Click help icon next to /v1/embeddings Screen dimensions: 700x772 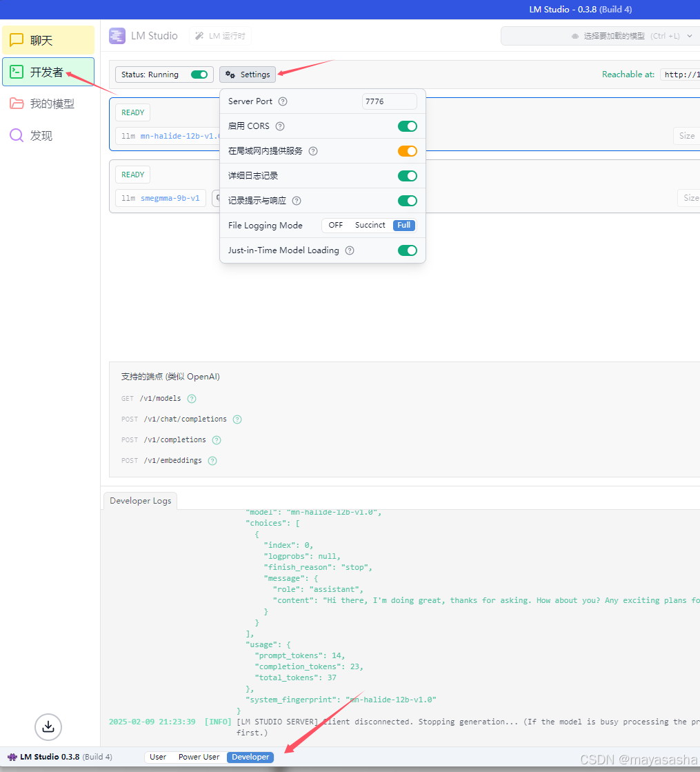(212, 461)
